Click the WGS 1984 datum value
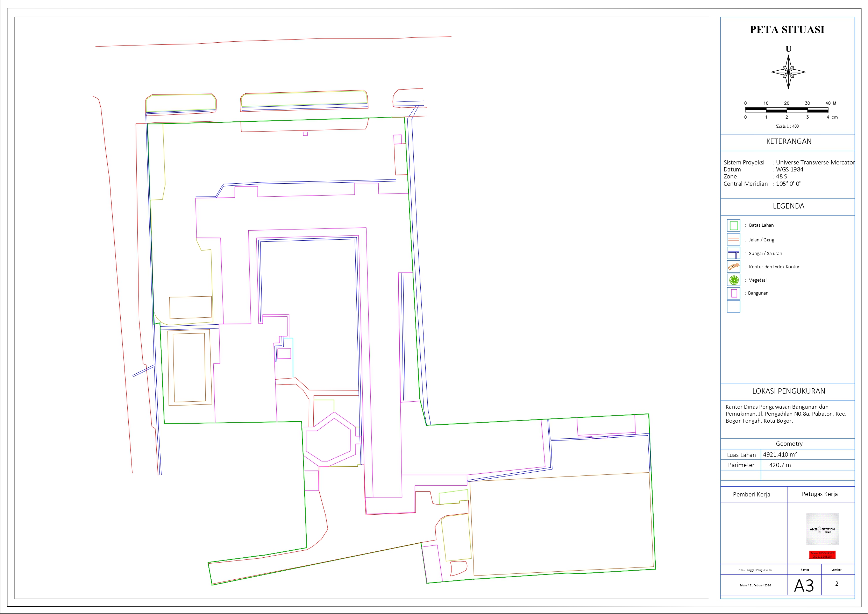The height and width of the screenshot is (614, 868). click(x=789, y=169)
